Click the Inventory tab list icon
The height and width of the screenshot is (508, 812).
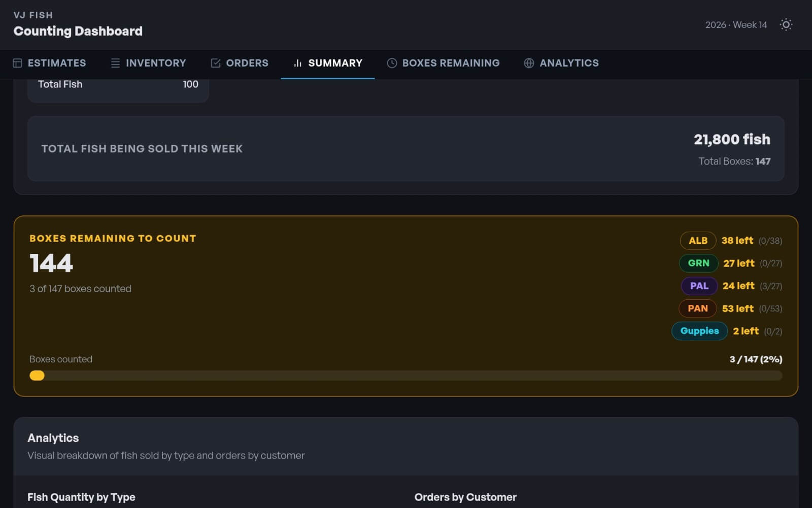pos(115,63)
